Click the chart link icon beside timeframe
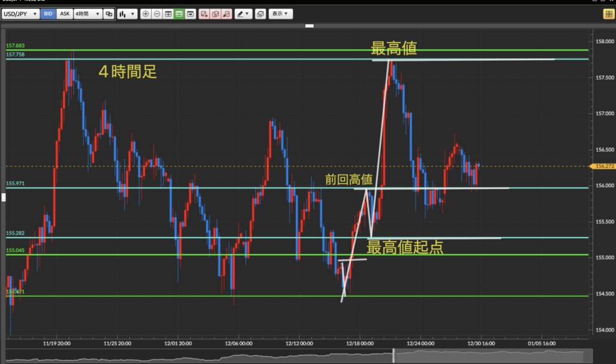Viewport: 616px width, 364px height. [x=108, y=14]
